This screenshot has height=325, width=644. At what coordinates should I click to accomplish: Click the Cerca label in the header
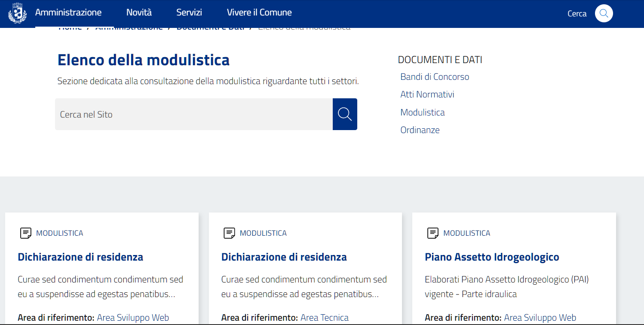point(577,14)
